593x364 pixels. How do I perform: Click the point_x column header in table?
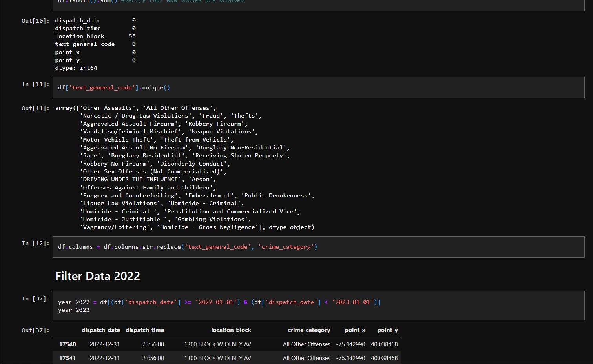355,330
